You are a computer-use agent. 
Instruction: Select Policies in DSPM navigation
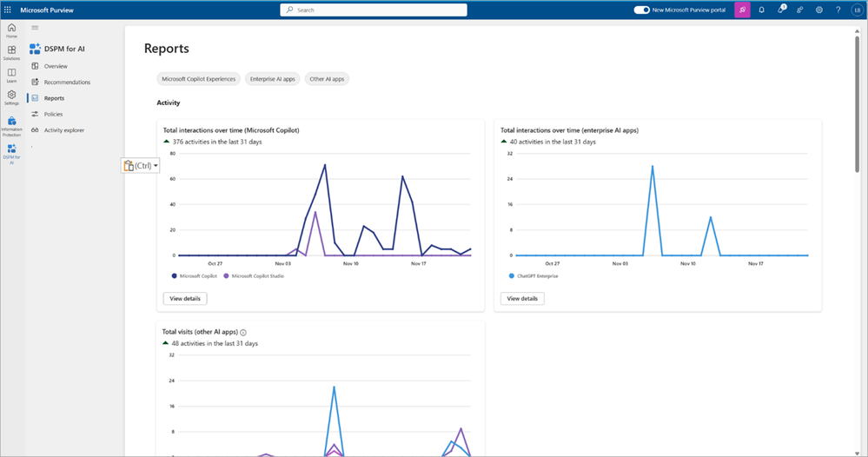point(53,114)
